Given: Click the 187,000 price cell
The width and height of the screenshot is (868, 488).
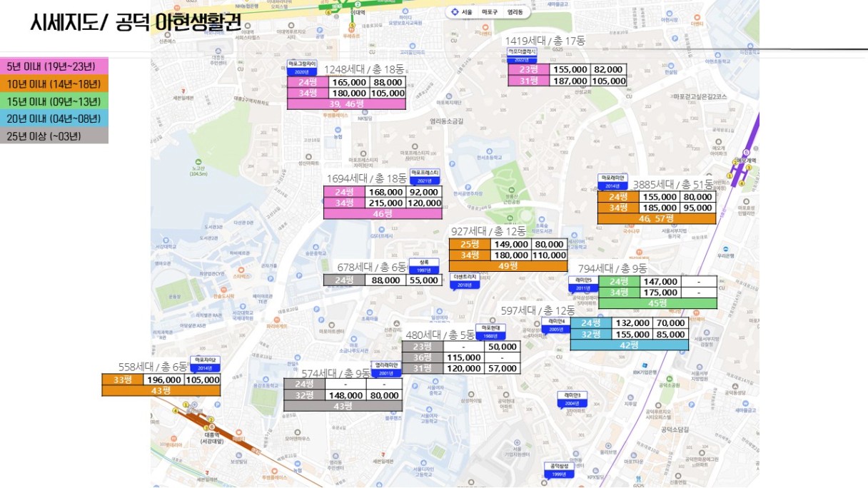Looking at the screenshot, I should coord(570,81).
